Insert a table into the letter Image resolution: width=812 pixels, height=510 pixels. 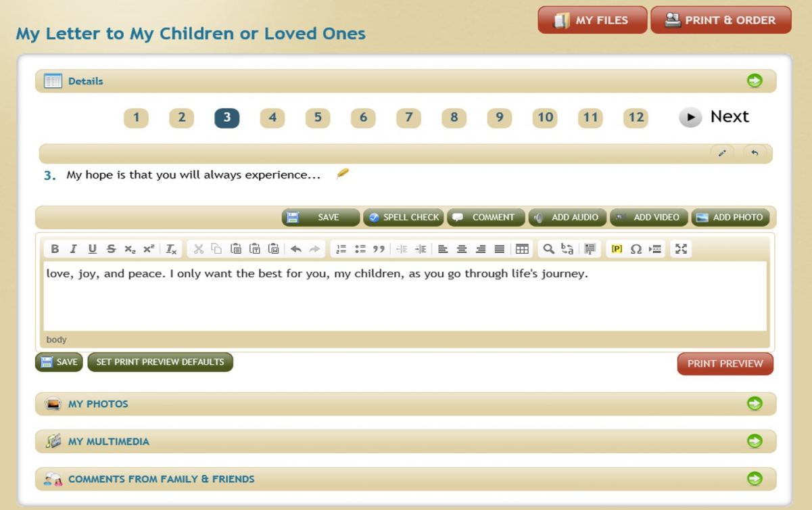point(522,249)
